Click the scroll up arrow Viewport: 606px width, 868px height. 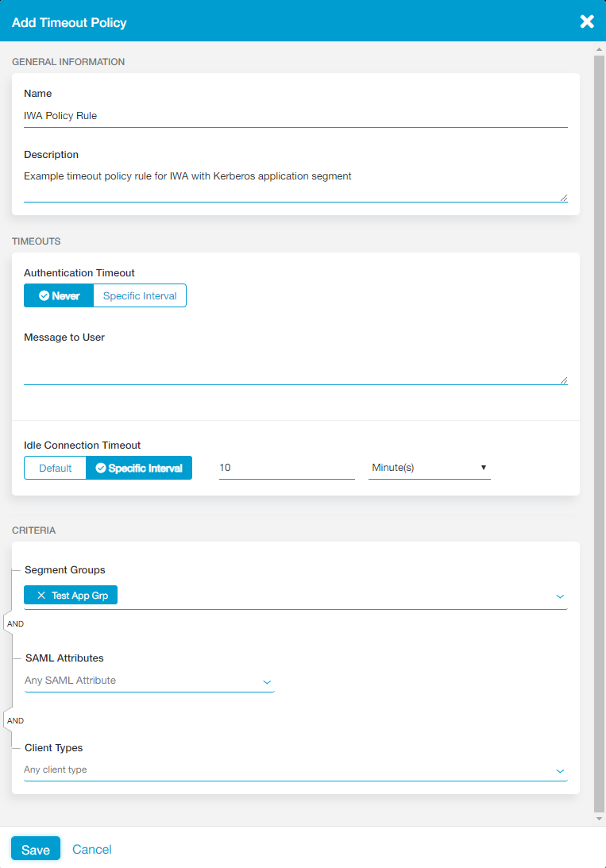(600, 49)
